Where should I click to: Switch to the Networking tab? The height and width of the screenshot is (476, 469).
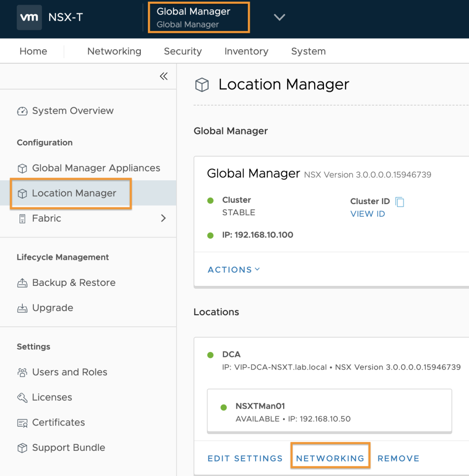pyautogui.click(x=114, y=51)
